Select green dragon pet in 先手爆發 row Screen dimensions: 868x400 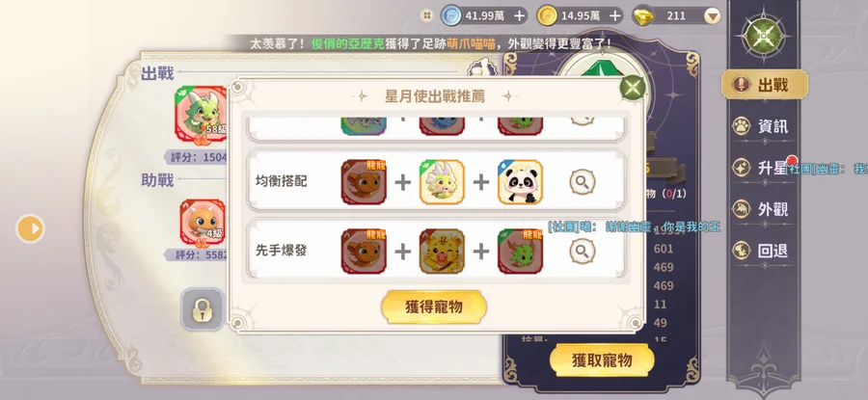pyautogui.click(x=520, y=252)
